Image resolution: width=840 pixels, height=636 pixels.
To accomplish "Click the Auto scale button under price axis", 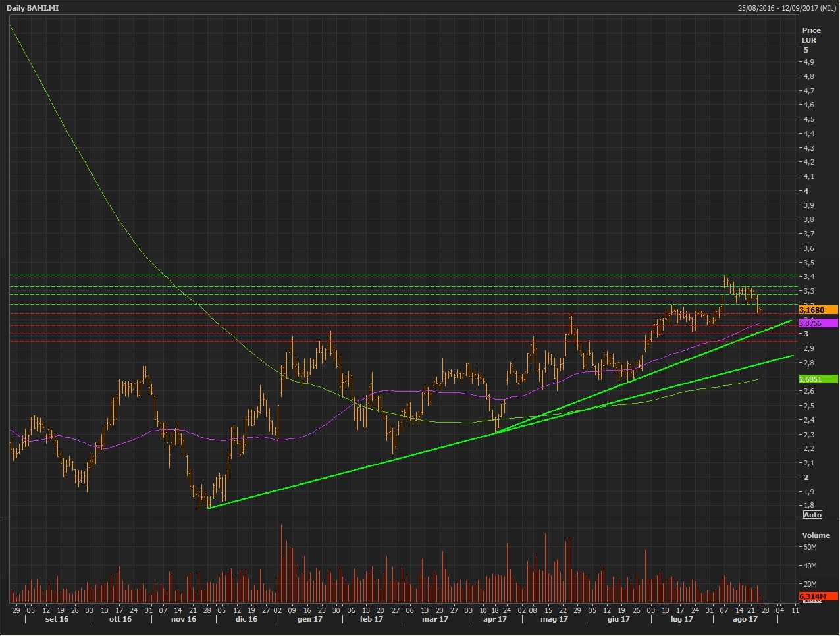I will coord(812,514).
